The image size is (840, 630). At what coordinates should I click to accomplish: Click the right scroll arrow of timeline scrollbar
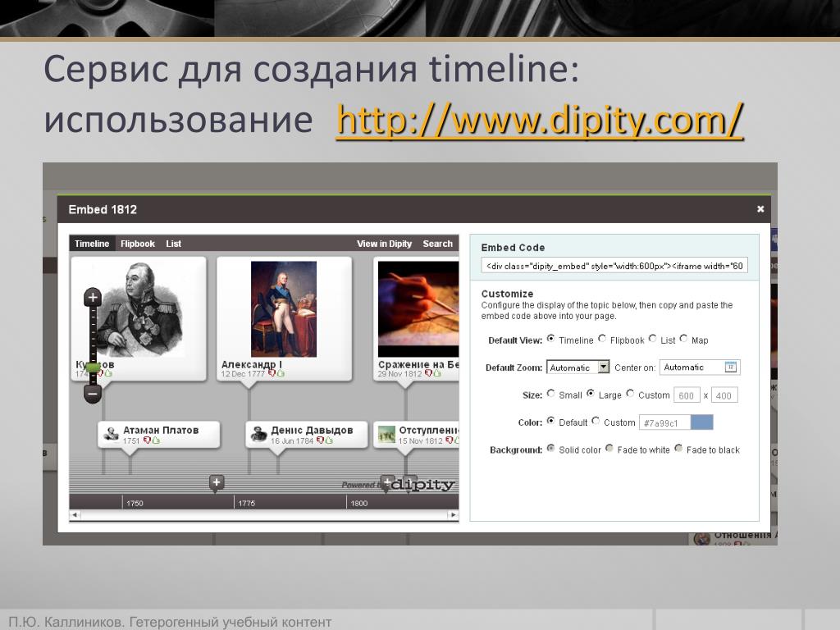tap(453, 515)
